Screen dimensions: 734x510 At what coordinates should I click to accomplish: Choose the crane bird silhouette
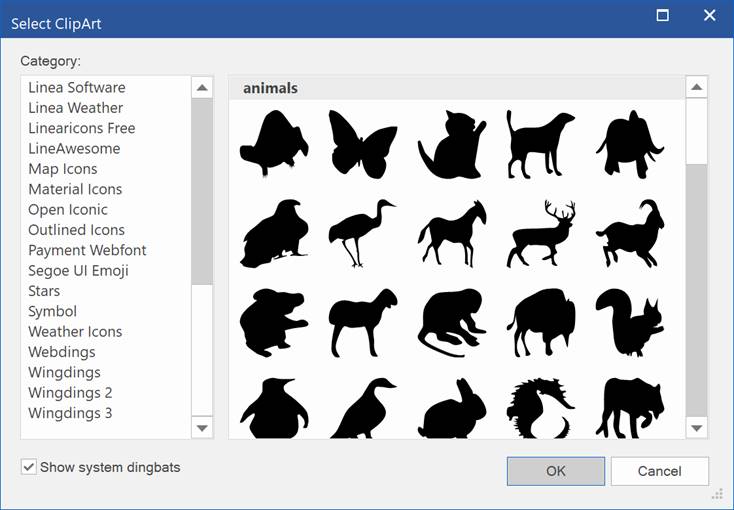click(x=362, y=234)
